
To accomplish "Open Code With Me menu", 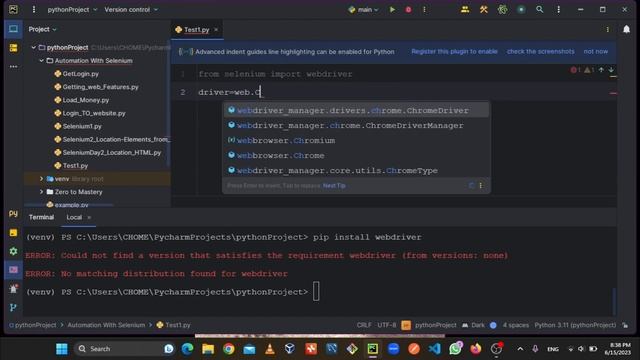I will point(465,9).
